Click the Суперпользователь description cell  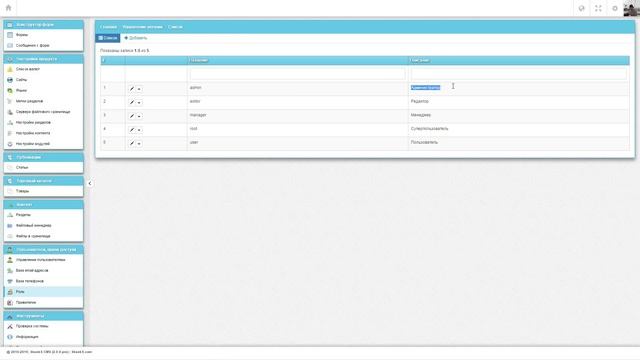pyautogui.click(x=519, y=129)
